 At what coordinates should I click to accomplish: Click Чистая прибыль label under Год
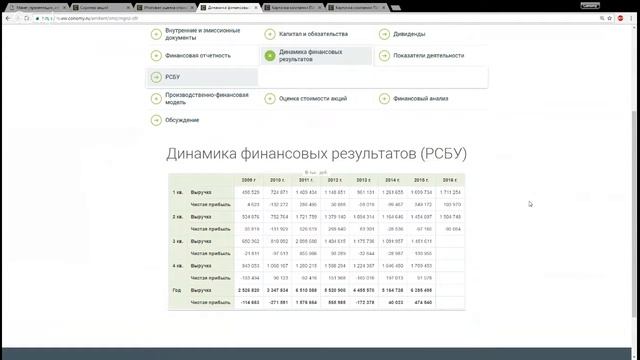pyautogui.click(x=211, y=302)
